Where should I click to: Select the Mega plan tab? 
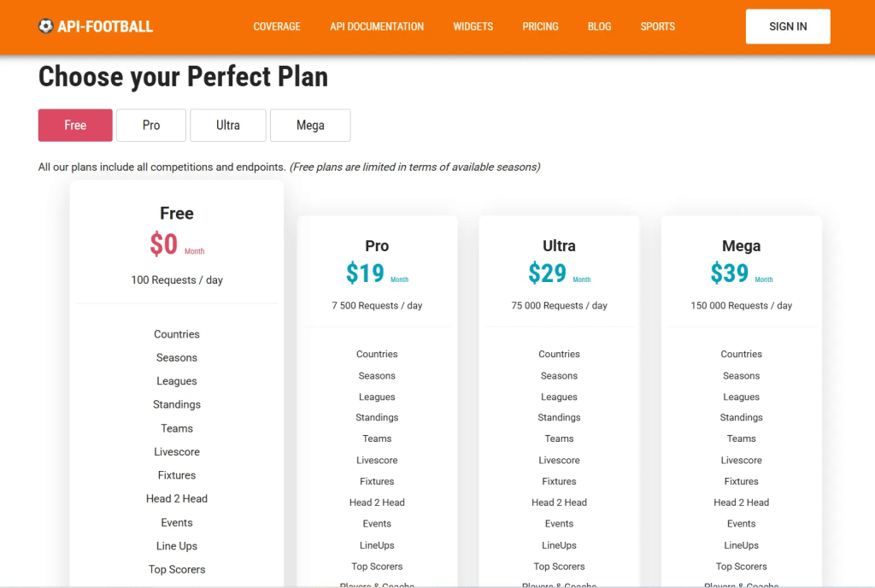coord(310,125)
